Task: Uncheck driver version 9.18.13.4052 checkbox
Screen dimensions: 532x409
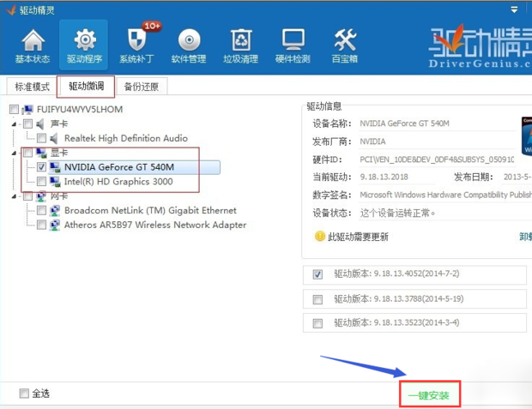Action: [x=317, y=274]
